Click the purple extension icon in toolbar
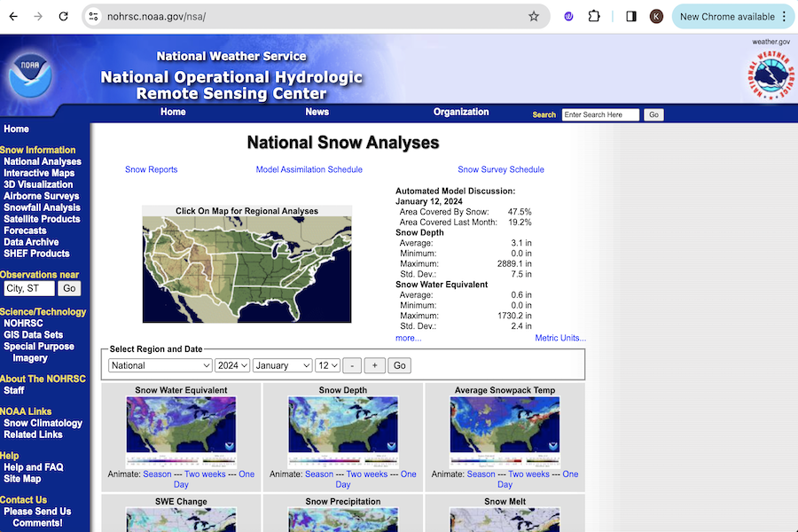Image resolution: width=798 pixels, height=532 pixels. (x=568, y=16)
